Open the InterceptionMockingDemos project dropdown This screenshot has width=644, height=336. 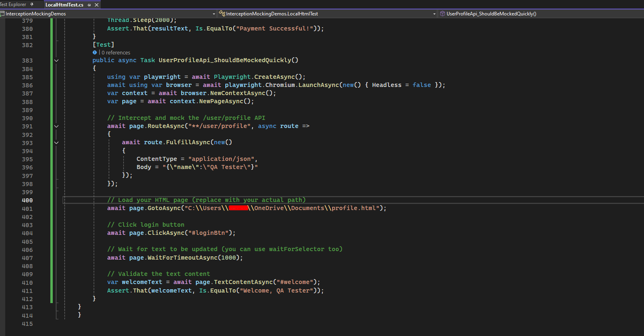point(109,13)
